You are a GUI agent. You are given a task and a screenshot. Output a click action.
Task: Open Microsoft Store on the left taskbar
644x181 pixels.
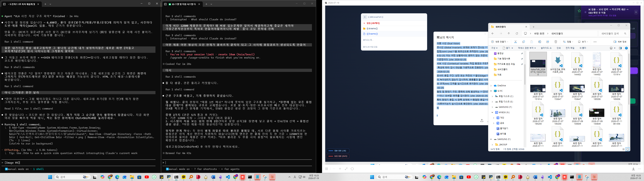tap(139, 177)
